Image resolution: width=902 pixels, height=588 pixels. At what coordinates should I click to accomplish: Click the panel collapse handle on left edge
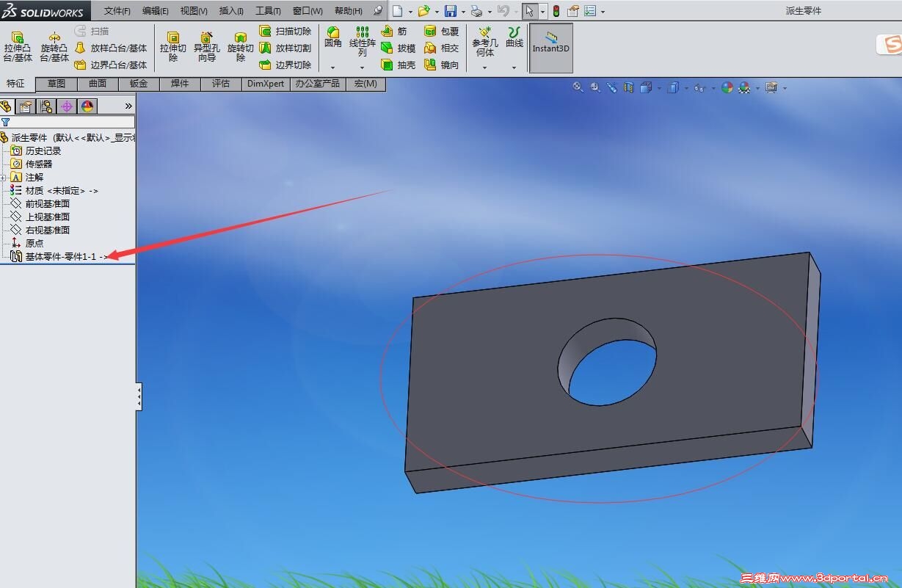pos(139,396)
